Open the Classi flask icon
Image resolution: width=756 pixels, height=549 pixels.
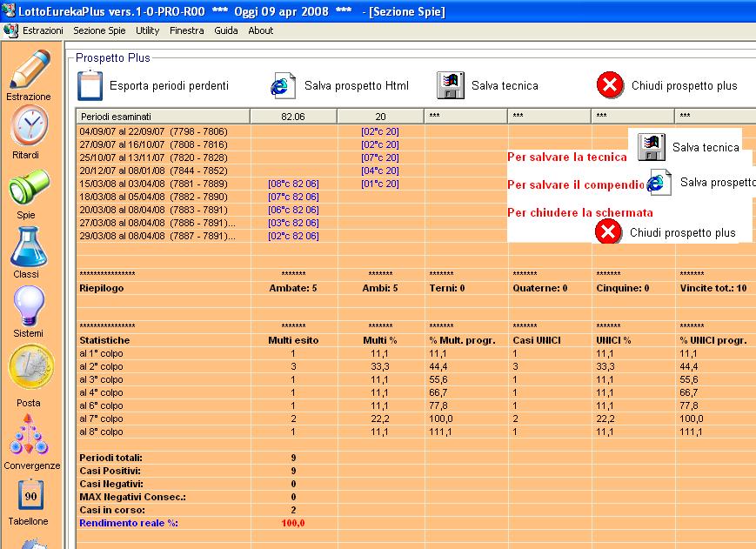click(x=29, y=247)
